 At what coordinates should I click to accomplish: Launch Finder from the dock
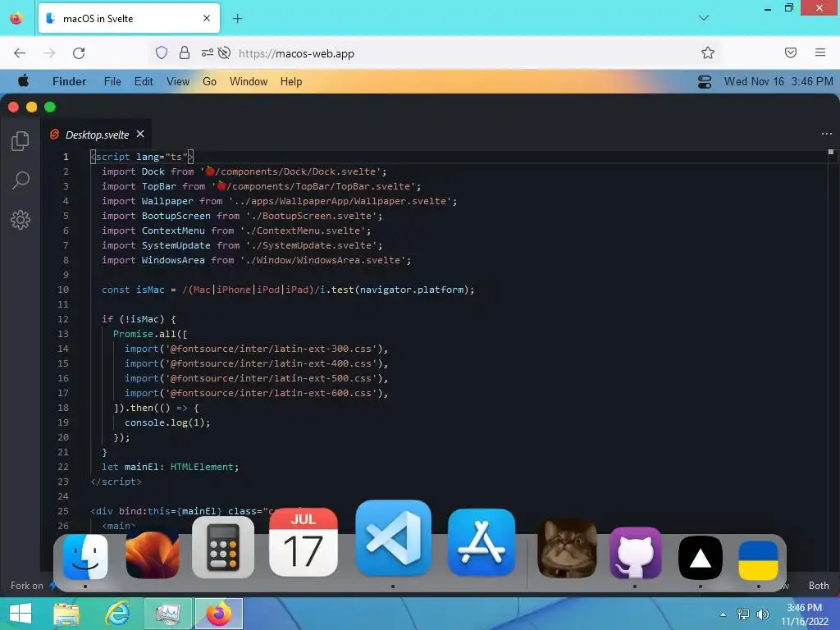[x=85, y=556]
